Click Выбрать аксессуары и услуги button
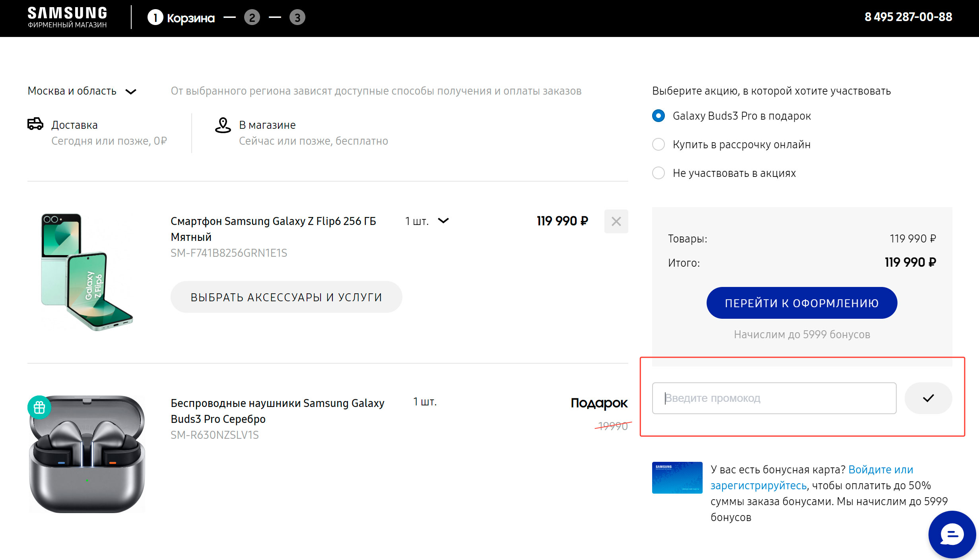 (x=286, y=297)
